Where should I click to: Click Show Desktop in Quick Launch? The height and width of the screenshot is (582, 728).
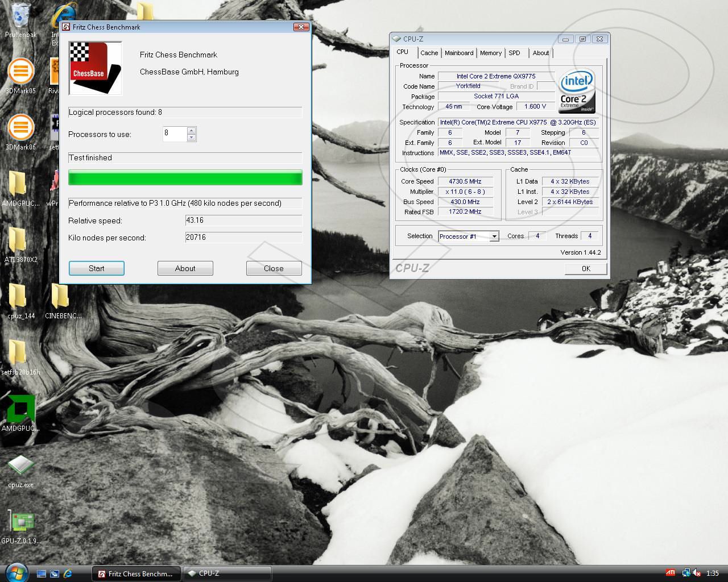41,573
